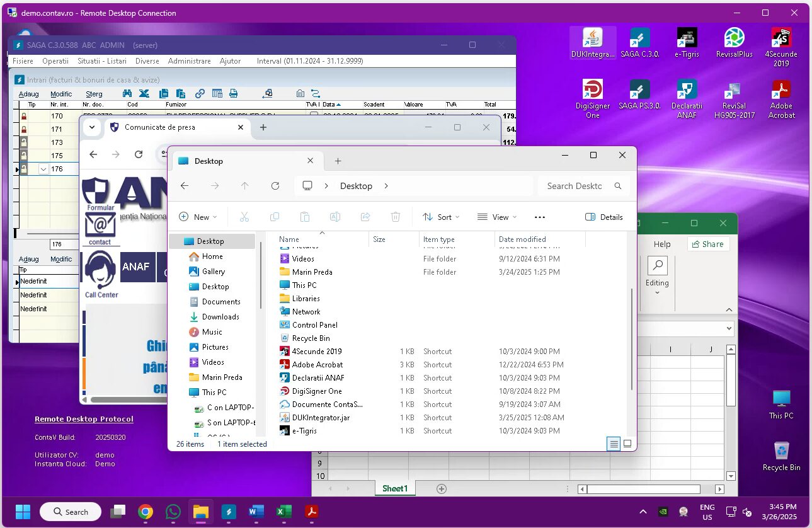
Task: Switch to large thumbnails view in Explorer
Action: (627, 444)
